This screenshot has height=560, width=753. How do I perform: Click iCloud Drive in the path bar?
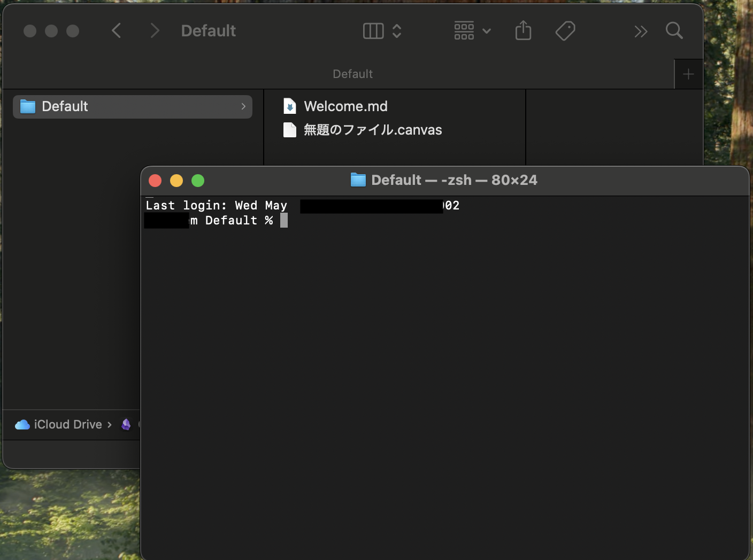(67, 424)
